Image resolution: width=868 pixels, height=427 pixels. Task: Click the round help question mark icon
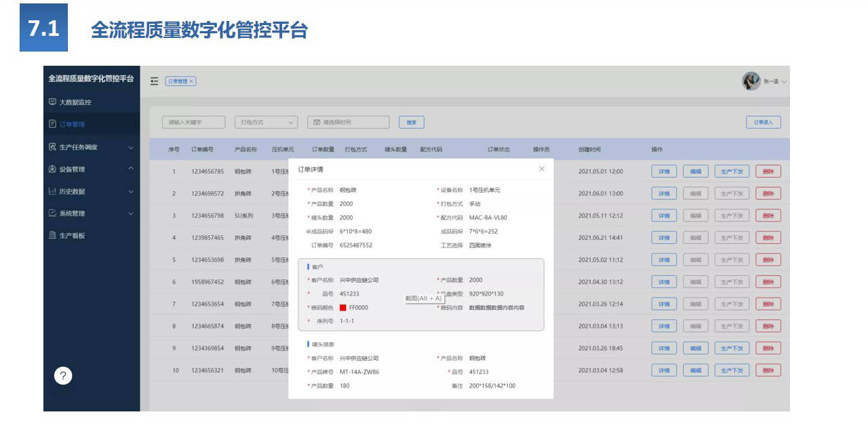click(x=62, y=376)
